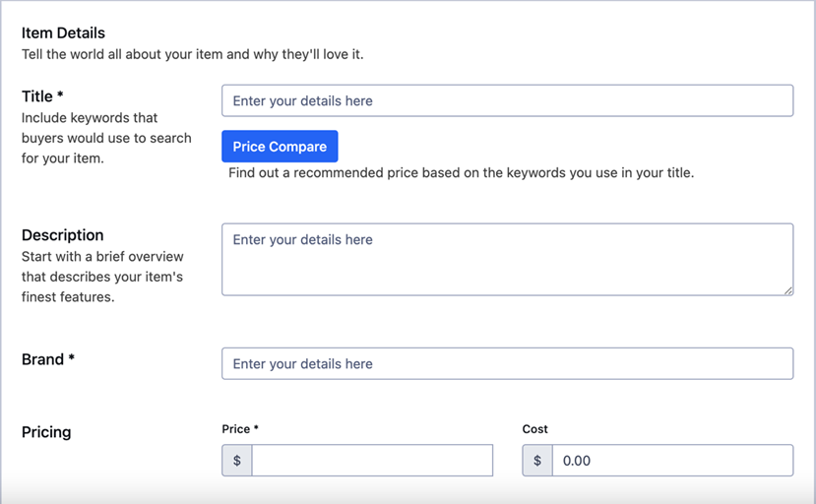Screen dimensions: 816x504
Task: Click the Brand * field label
Action: [x=48, y=359]
